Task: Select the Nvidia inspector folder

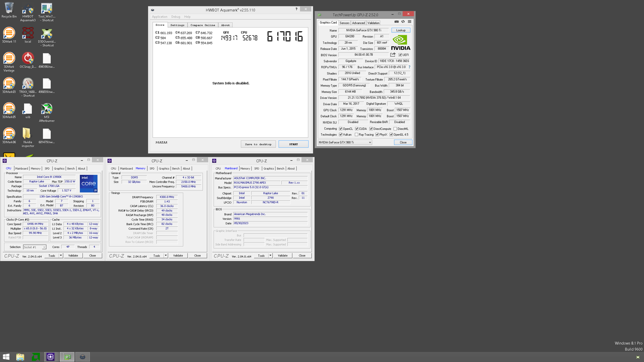Action: (28, 137)
